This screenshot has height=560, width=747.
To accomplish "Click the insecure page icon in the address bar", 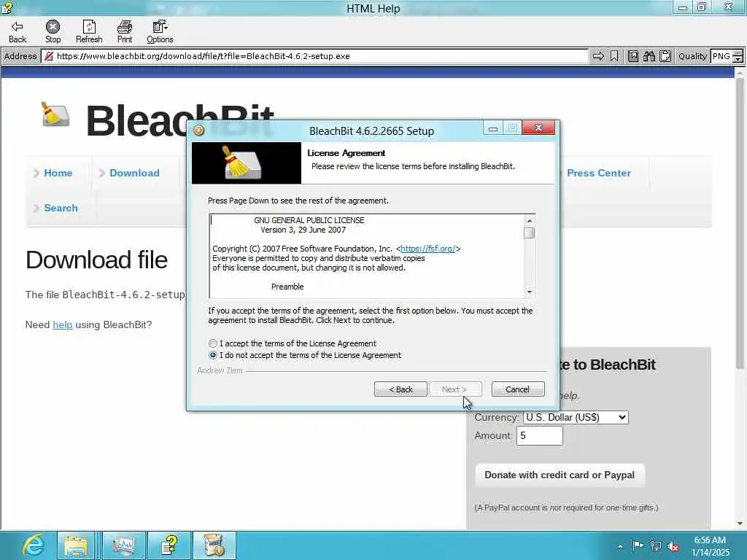I will pyautogui.click(x=49, y=56).
